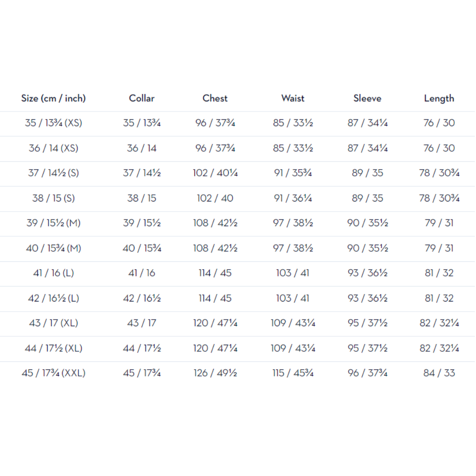Select the 36 / 14 (XS) size label
The image size is (476, 476).
click(x=53, y=148)
